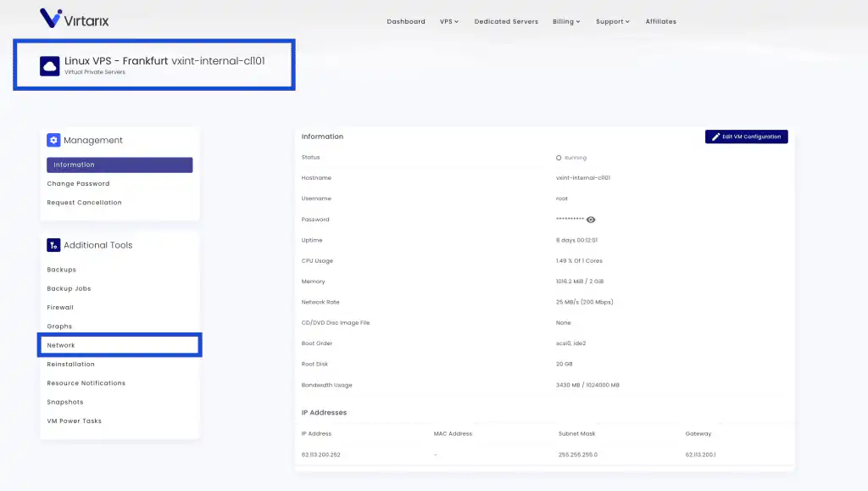Click Edit VM Configuration button
This screenshot has height=491, width=868.
pos(746,137)
